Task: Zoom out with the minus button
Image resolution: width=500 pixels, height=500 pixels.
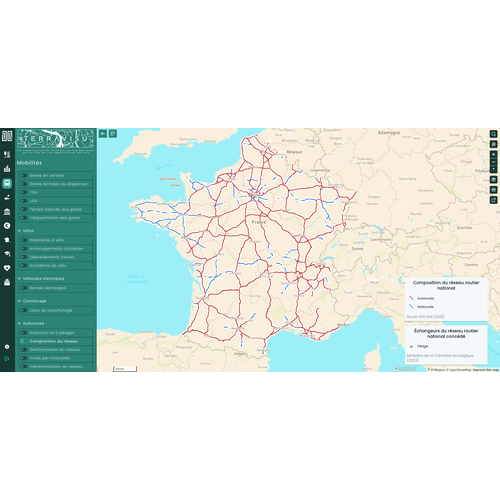Action: tap(493, 162)
